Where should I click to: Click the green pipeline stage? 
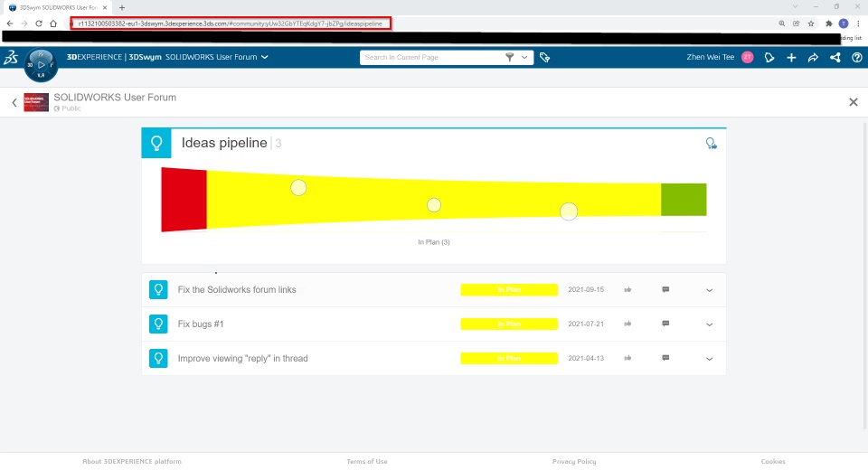tap(684, 199)
